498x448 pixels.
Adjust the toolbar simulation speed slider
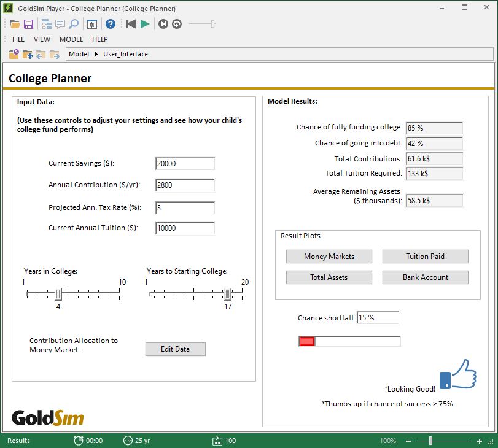tap(213, 24)
